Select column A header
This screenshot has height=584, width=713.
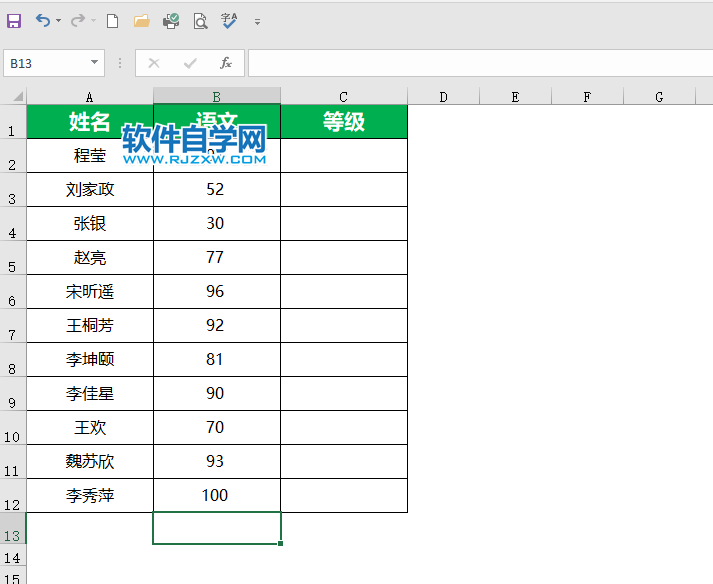pos(90,96)
